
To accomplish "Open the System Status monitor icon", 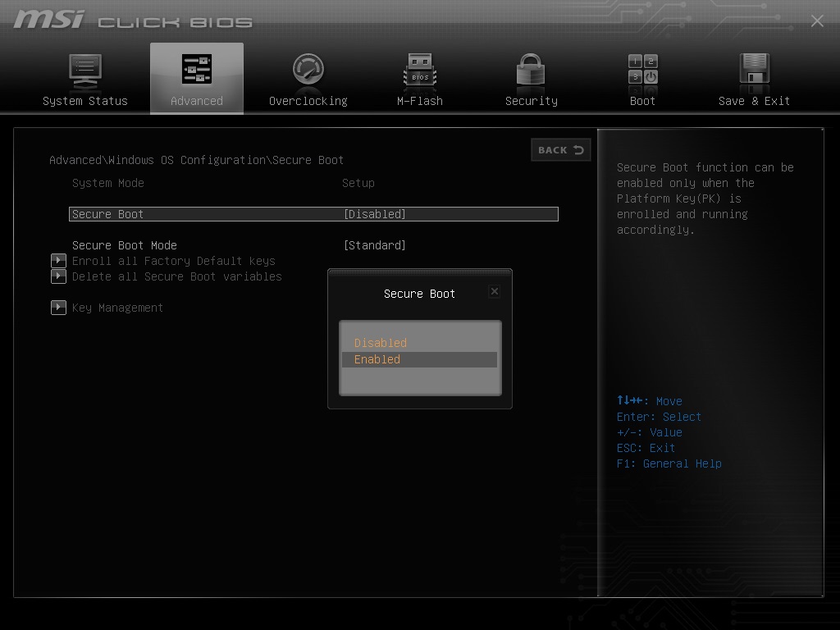I will tap(85, 71).
